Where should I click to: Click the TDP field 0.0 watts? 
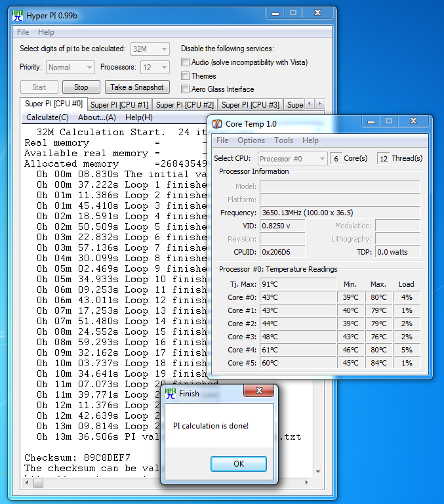[398, 252]
